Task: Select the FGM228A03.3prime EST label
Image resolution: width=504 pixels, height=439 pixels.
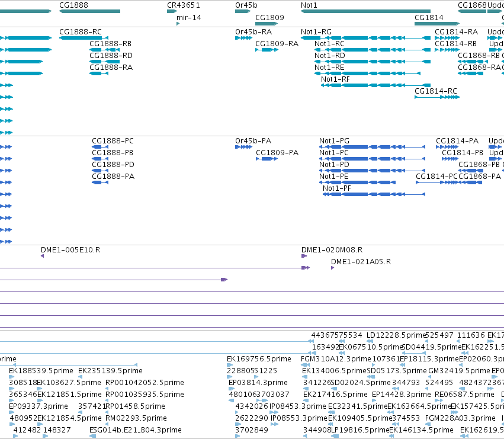Action: click(460, 418)
